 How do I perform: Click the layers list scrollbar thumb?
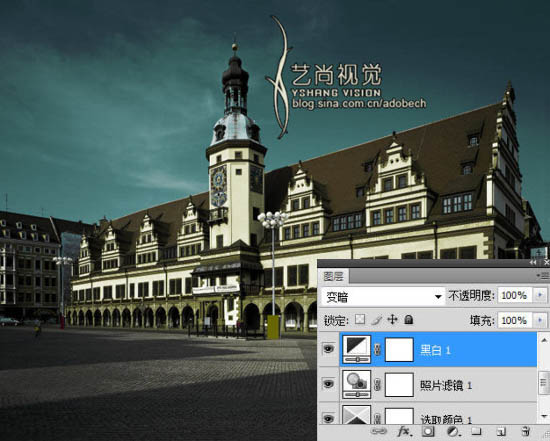tap(544, 382)
